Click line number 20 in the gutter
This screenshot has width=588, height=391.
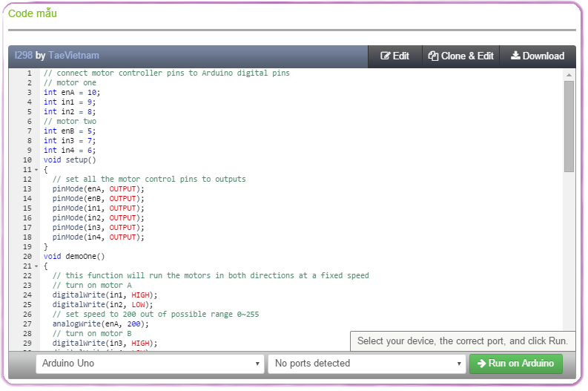coord(27,257)
